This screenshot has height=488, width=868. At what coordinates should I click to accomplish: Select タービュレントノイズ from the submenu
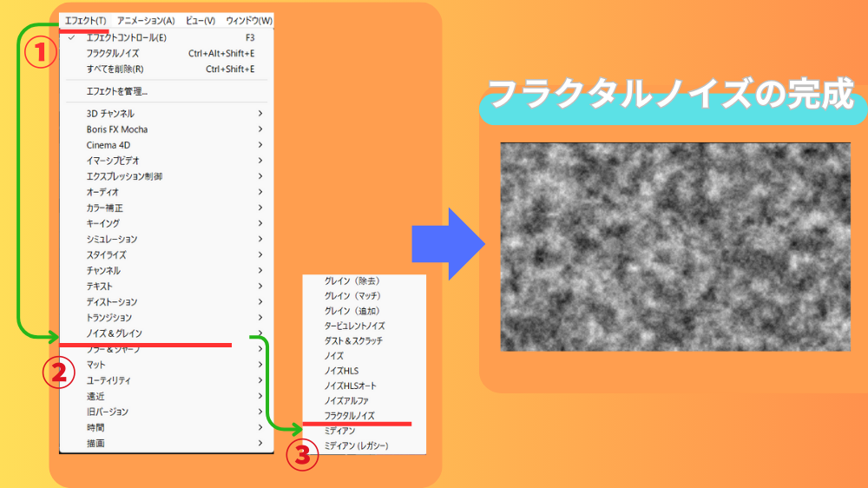pyautogui.click(x=353, y=326)
